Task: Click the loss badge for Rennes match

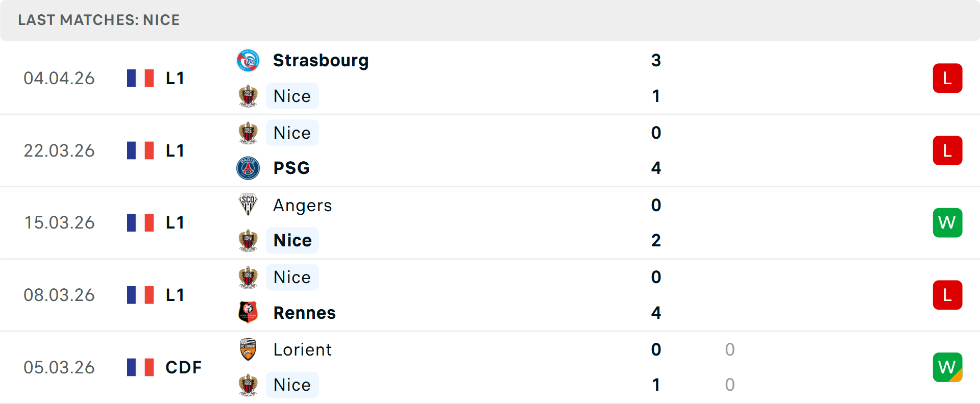Action: click(947, 295)
